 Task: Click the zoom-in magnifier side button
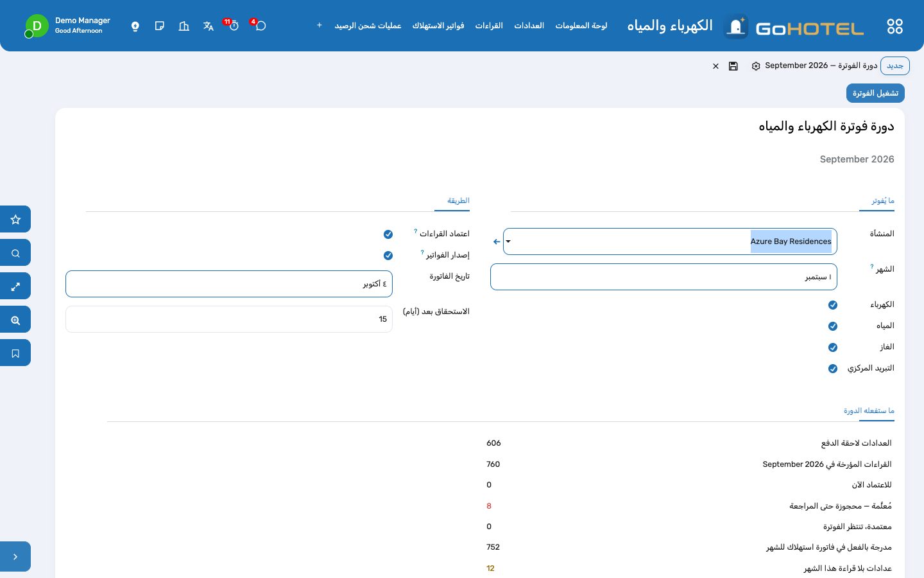15,320
